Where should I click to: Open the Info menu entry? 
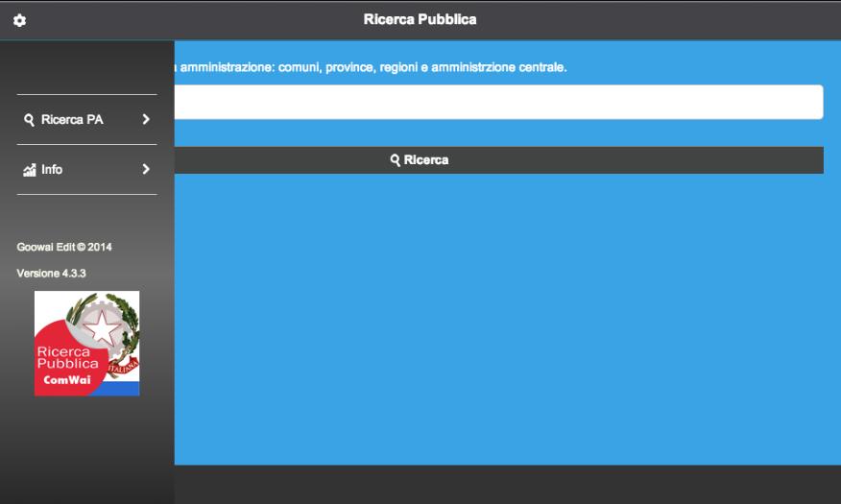point(52,170)
